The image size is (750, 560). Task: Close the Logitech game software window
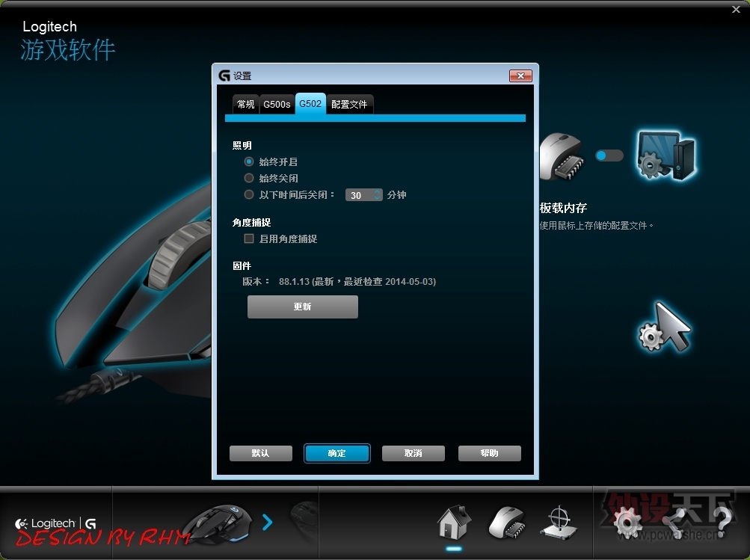(736, 10)
